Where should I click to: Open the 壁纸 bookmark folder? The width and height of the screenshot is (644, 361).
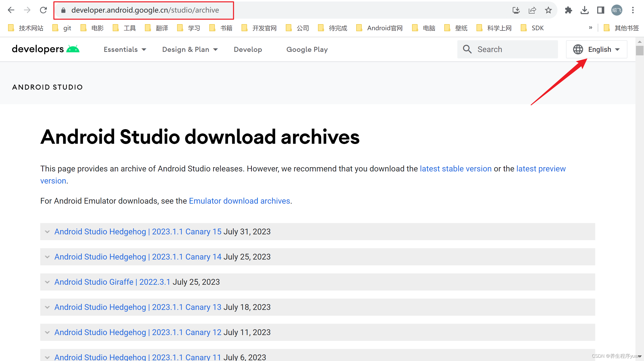click(x=456, y=28)
